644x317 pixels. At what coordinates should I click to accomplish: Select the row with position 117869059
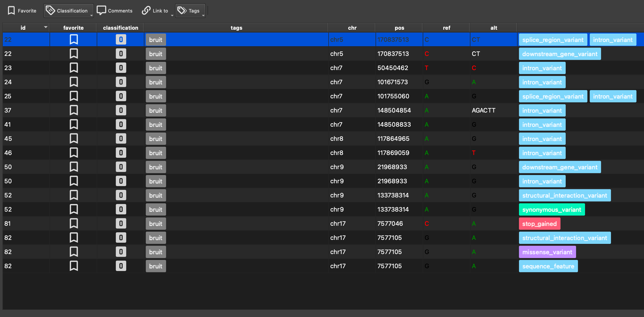393,153
